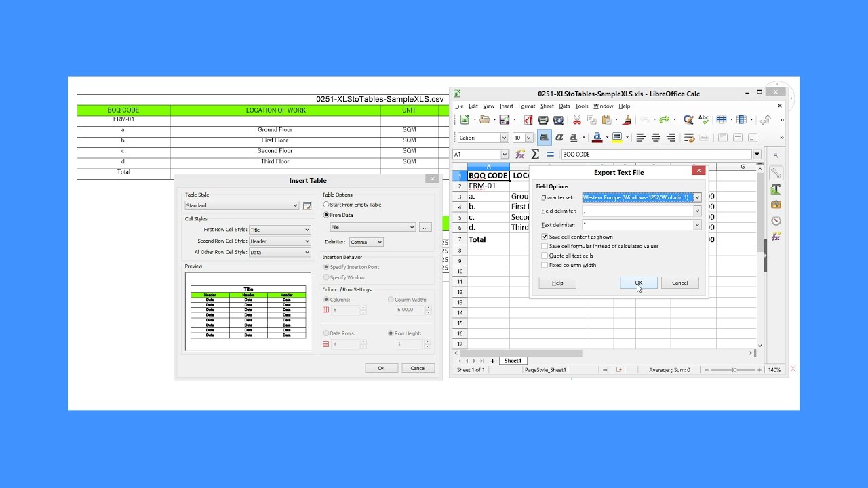Open Text delimiter dropdown

click(697, 224)
